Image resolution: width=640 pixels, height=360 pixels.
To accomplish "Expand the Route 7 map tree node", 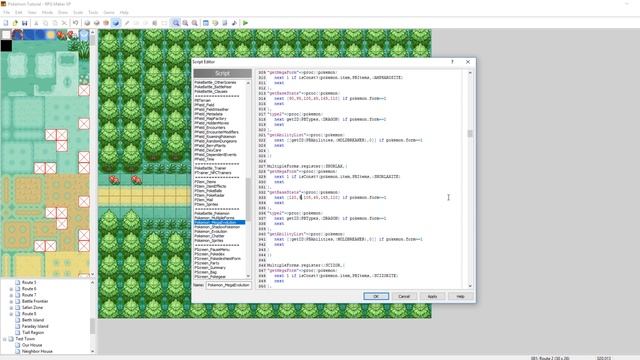I will tap(11, 295).
